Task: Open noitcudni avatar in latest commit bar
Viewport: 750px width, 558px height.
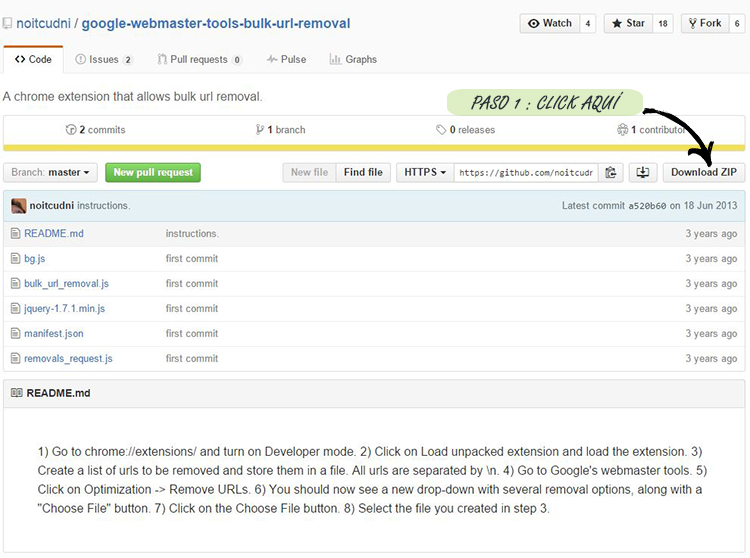Action: tap(18, 206)
